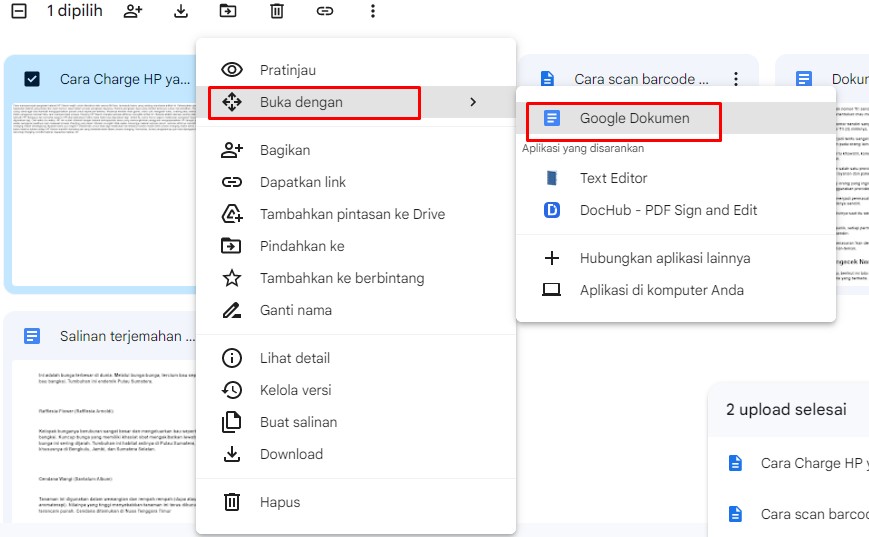The height and width of the screenshot is (537, 869).
Task: Click the copy pages icon beside Buat salinan
Action: (232, 422)
